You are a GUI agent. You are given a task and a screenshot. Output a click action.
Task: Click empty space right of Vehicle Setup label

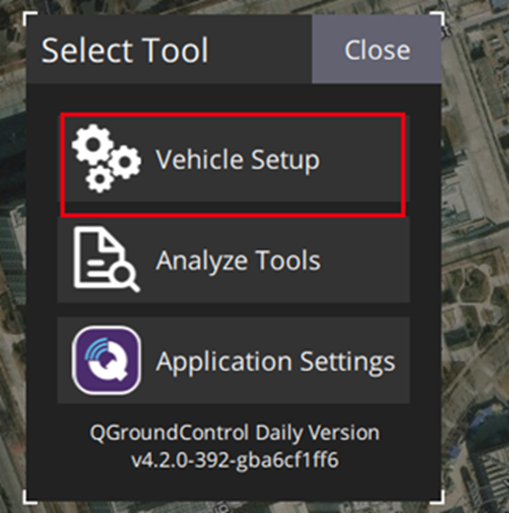coord(363,159)
